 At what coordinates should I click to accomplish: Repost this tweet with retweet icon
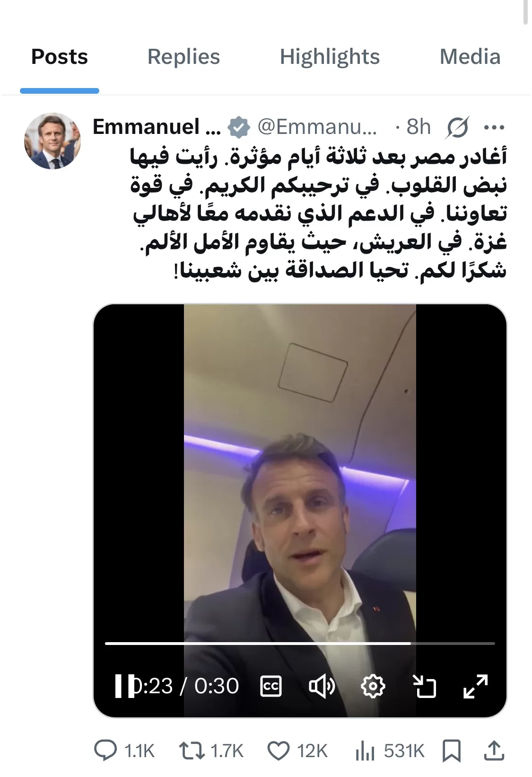(x=192, y=751)
